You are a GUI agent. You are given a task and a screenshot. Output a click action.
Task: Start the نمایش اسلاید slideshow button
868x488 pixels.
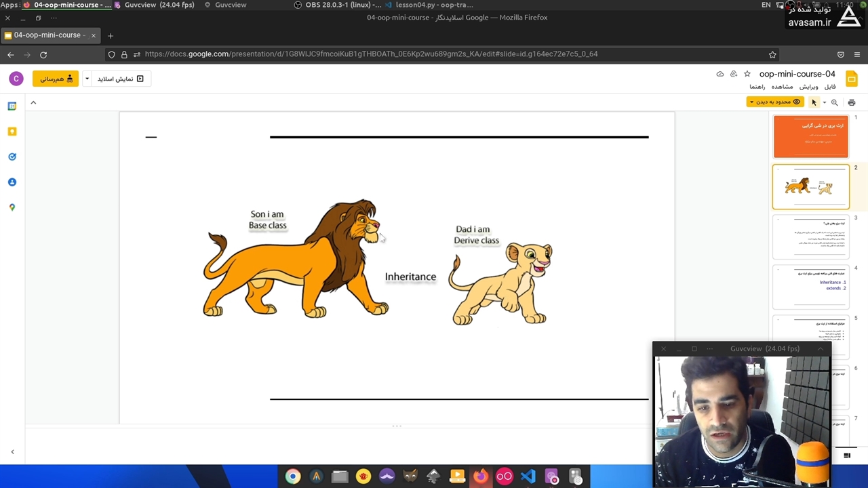121,79
